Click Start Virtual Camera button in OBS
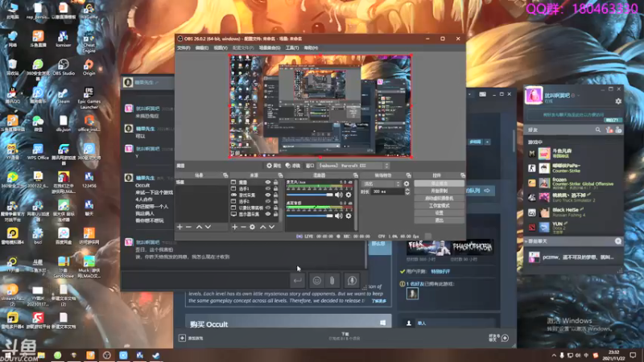The image size is (644, 362). tap(439, 198)
